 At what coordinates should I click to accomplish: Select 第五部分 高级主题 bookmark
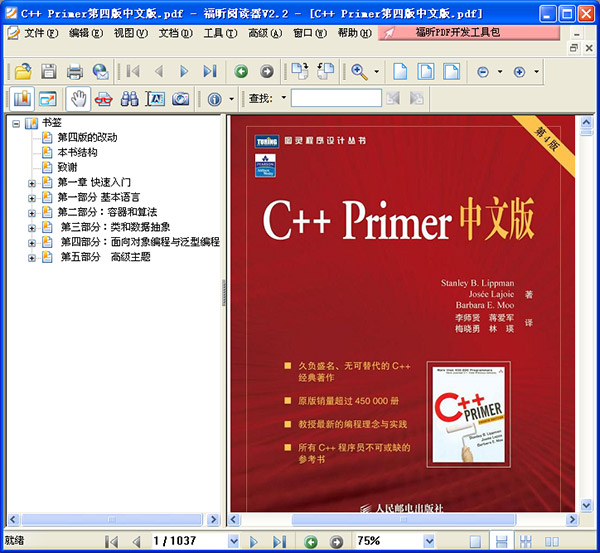click(x=105, y=257)
